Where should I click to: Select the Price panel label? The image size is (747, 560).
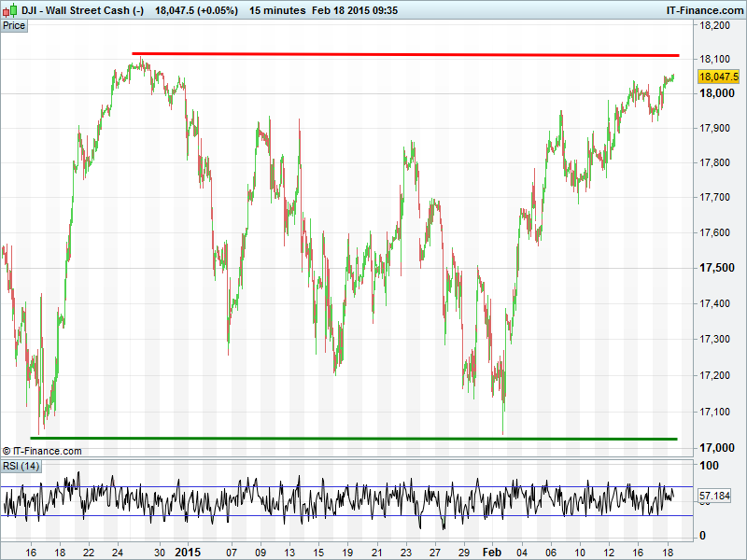click(14, 26)
